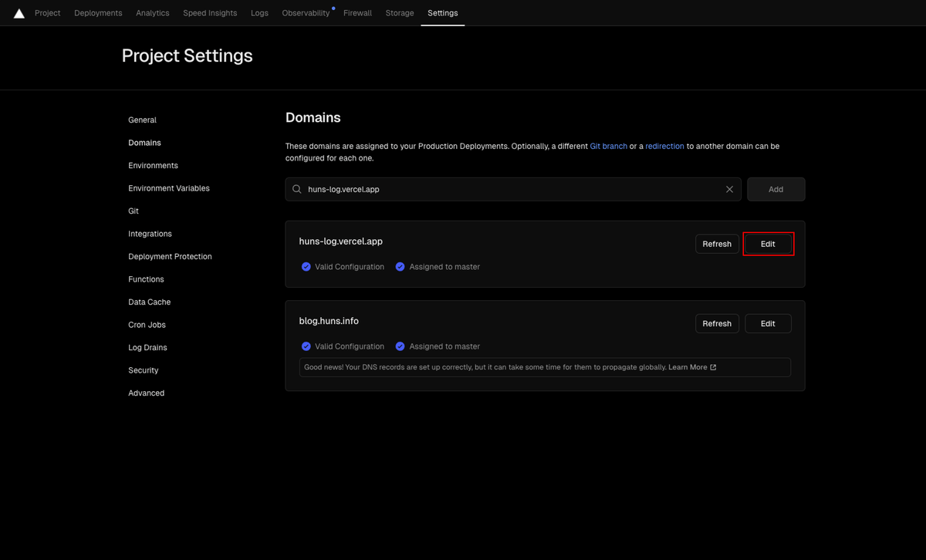The image size is (926, 560).
Task: Click the Project Settings heading
Action: (188, 56)
